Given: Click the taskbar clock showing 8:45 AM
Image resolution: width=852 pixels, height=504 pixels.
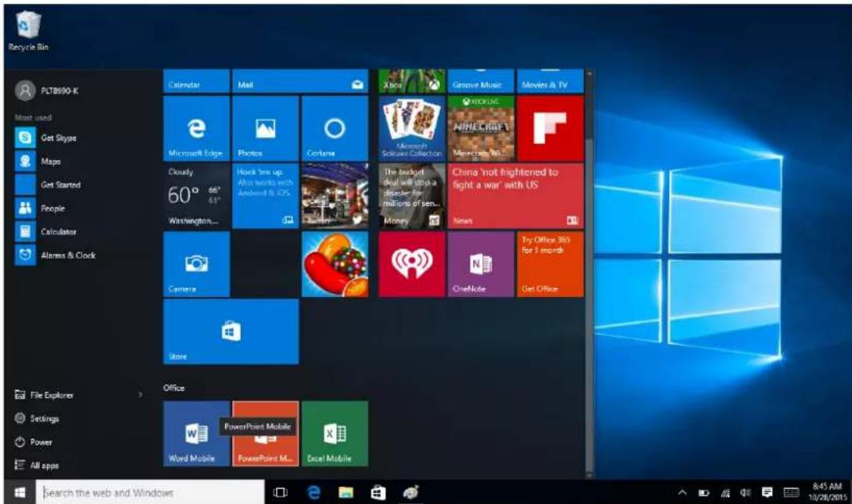Looking at the screenshot, I should click(827, 492).
